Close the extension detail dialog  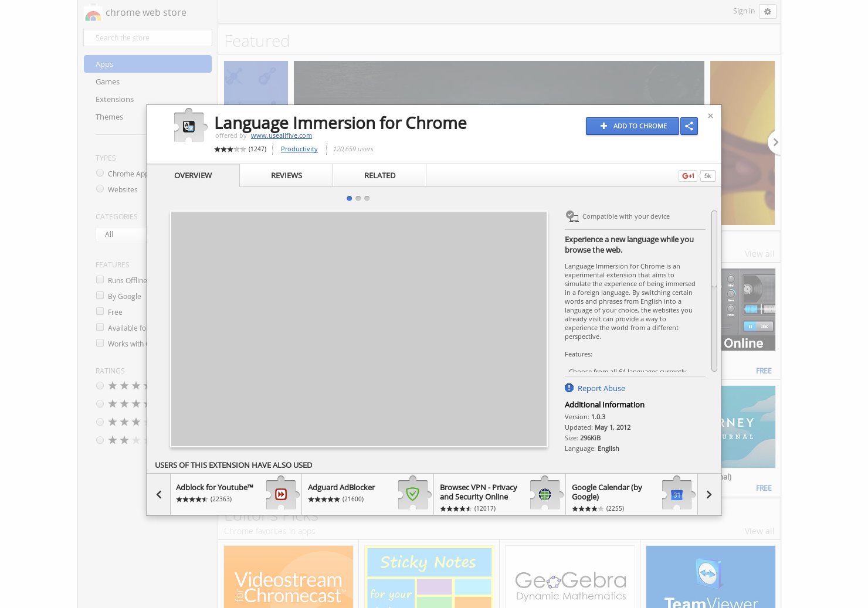coord(710,116)
